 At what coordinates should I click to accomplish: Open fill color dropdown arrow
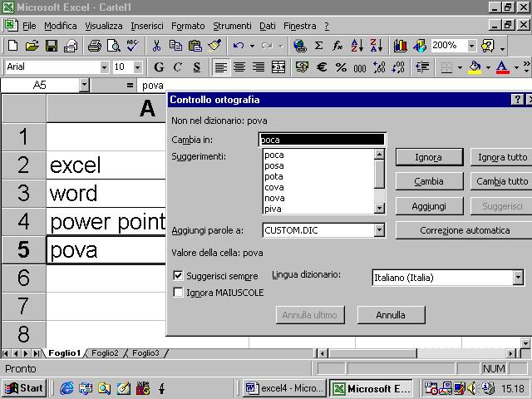click(x=488, y=67)
